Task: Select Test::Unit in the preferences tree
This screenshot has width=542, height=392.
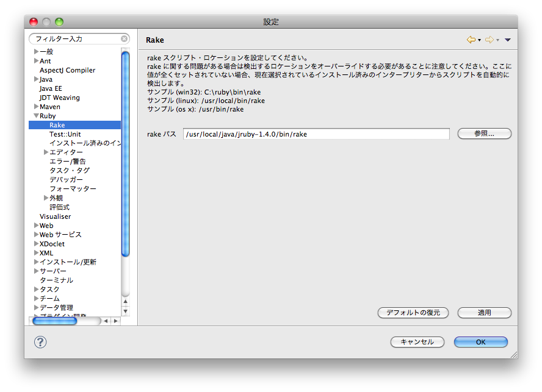Action: coord(65,134)
